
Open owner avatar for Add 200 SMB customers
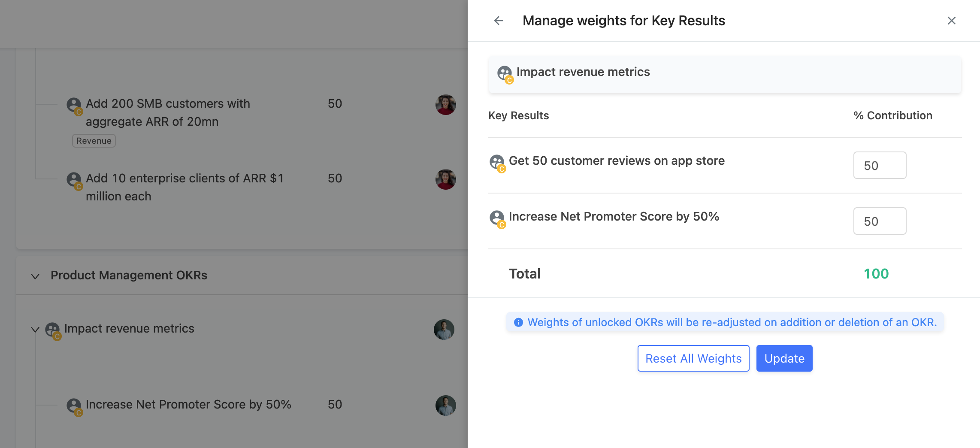(446, 105)
